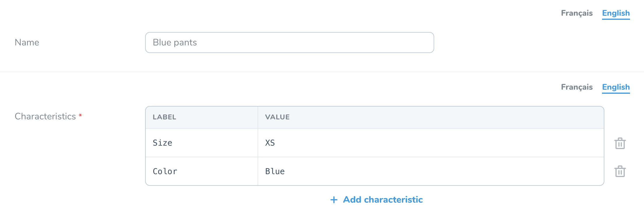Click the trash icon next to Blue value
Image resolution: width=644 pixels, height=219 pixels.
coord(620,172)
